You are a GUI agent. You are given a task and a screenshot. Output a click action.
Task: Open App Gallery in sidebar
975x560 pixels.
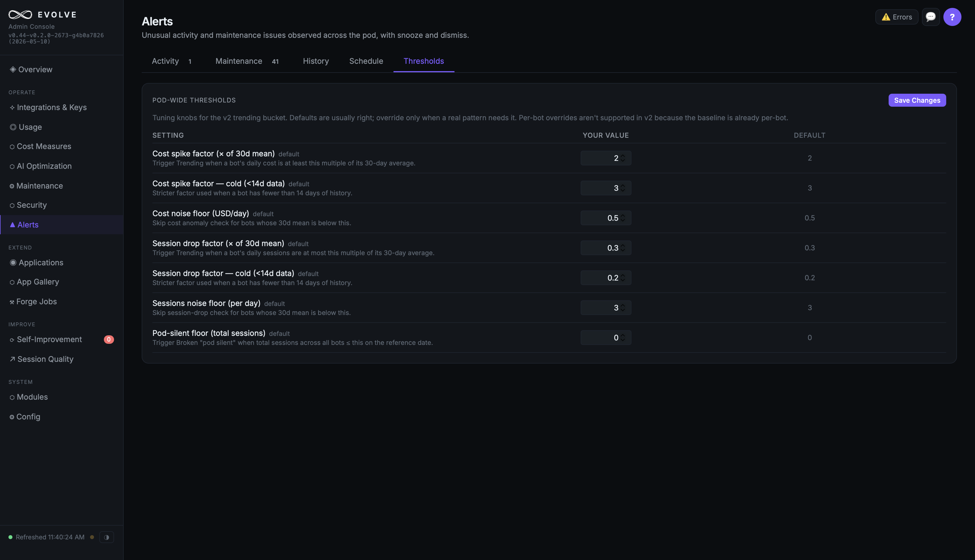[62, 282]
